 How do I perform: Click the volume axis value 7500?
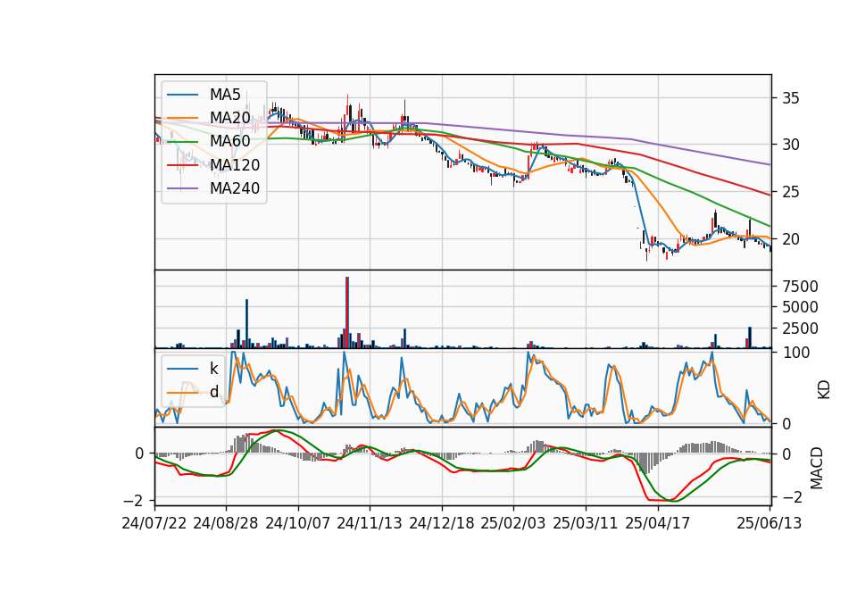tap(800, 287)
